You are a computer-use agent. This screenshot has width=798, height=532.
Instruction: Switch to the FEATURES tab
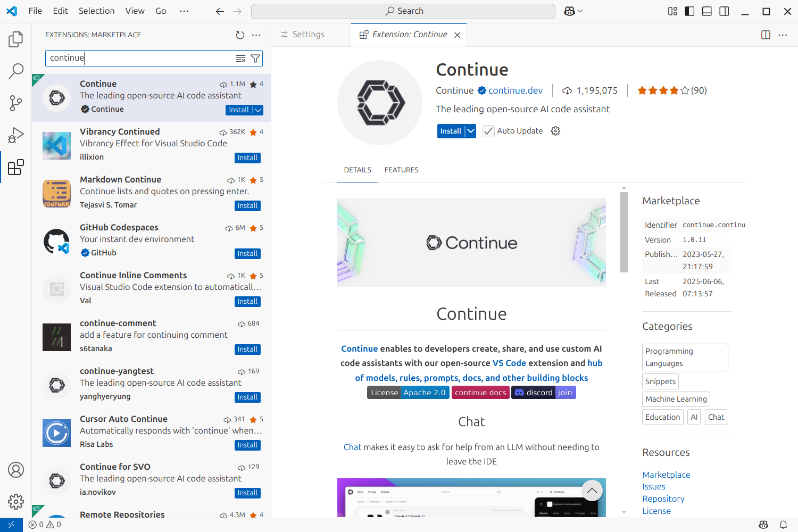[x=401, y=170]
